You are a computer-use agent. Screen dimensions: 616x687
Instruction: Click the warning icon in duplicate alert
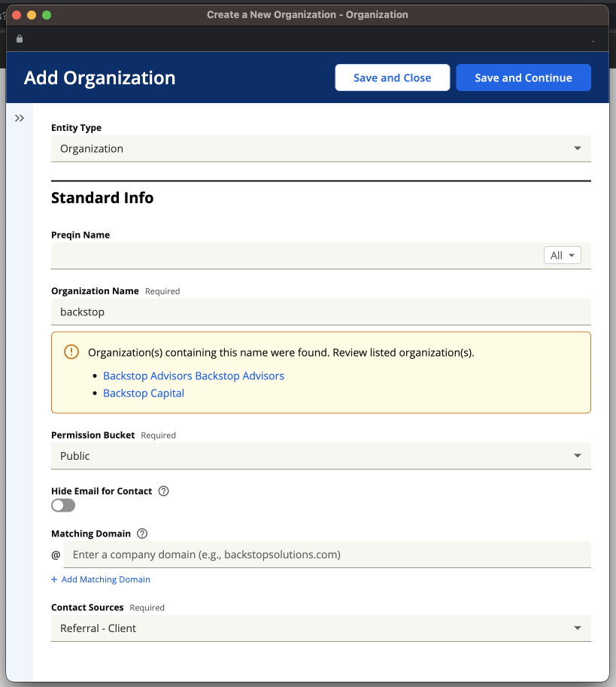71,352
